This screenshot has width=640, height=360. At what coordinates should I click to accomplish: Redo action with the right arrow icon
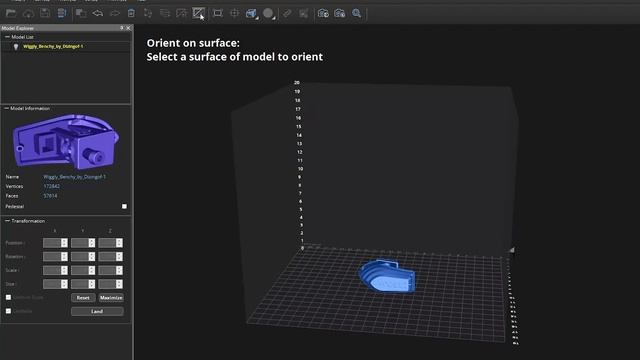(115, 13)
